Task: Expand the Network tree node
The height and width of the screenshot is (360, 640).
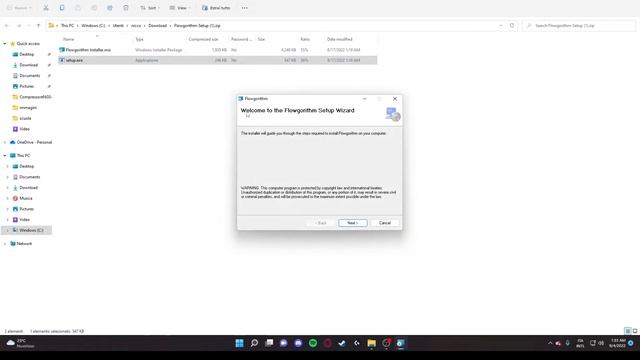Action: tap(5, 244)
